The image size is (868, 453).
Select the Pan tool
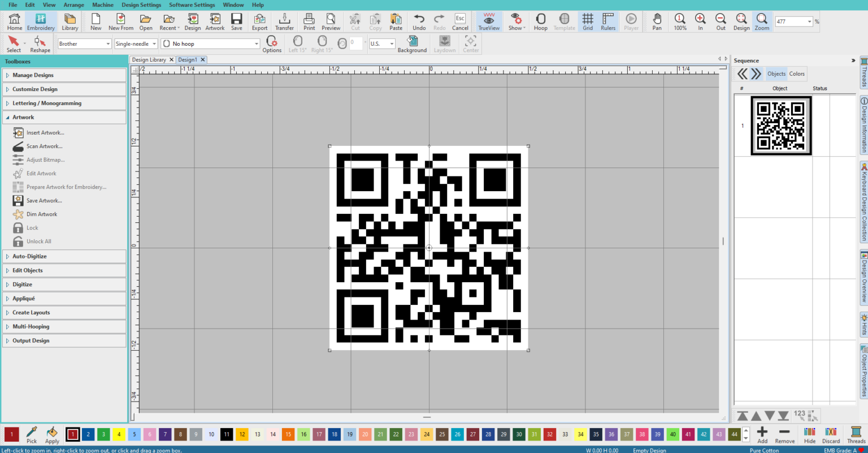coord(657,21)
